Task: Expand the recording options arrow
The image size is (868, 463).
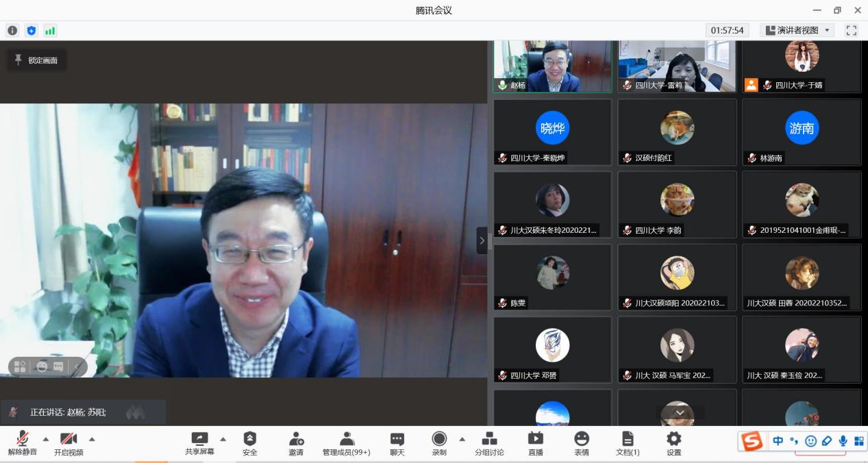Action: 462,439
